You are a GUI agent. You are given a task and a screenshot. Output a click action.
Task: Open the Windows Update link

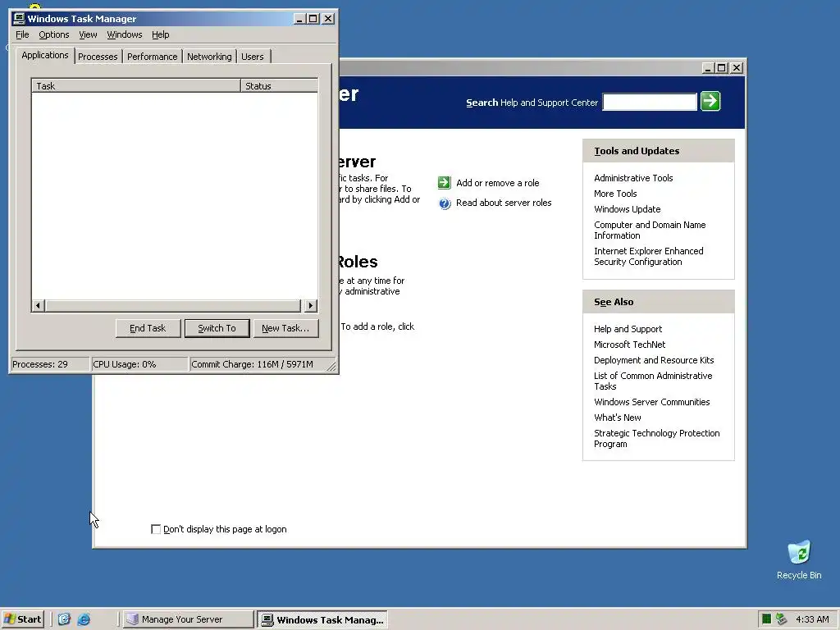point(627,209)
